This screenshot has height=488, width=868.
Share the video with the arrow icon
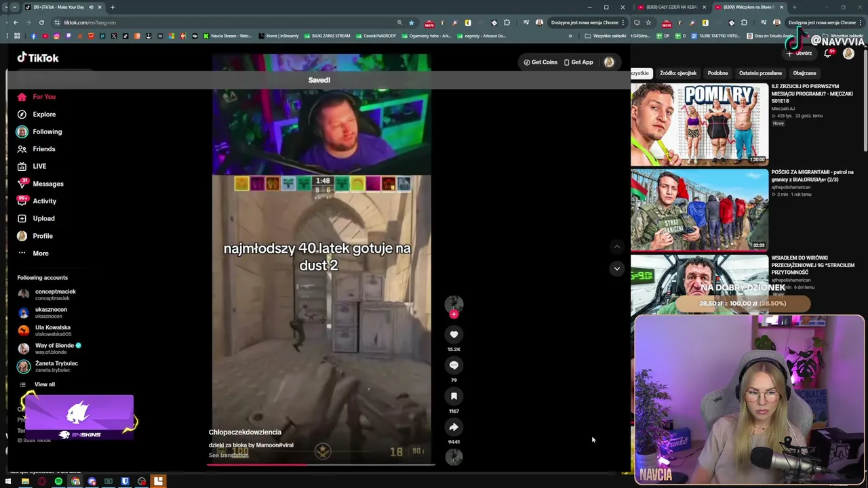pos(454,427)
